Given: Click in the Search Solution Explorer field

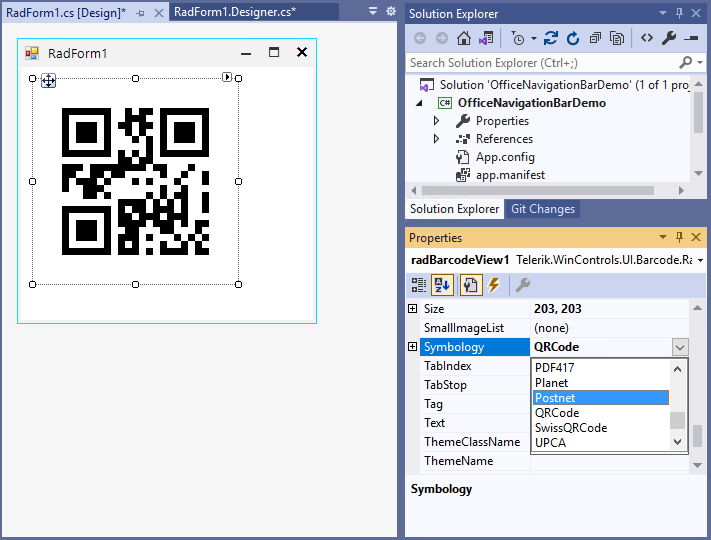Looking at the screenshot, I should coord(542,63).
